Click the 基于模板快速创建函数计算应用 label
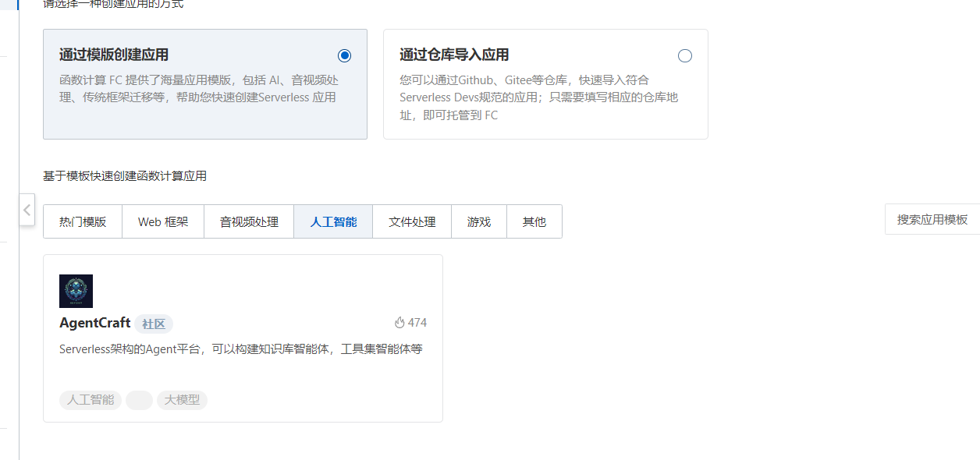The image size is (980, 460). click(x=125, y=176)
